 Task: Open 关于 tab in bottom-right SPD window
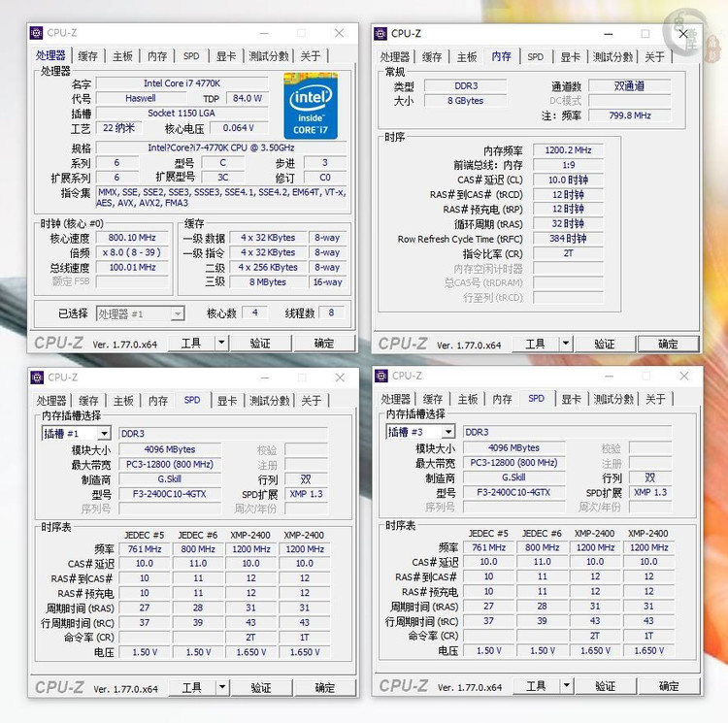655,399
